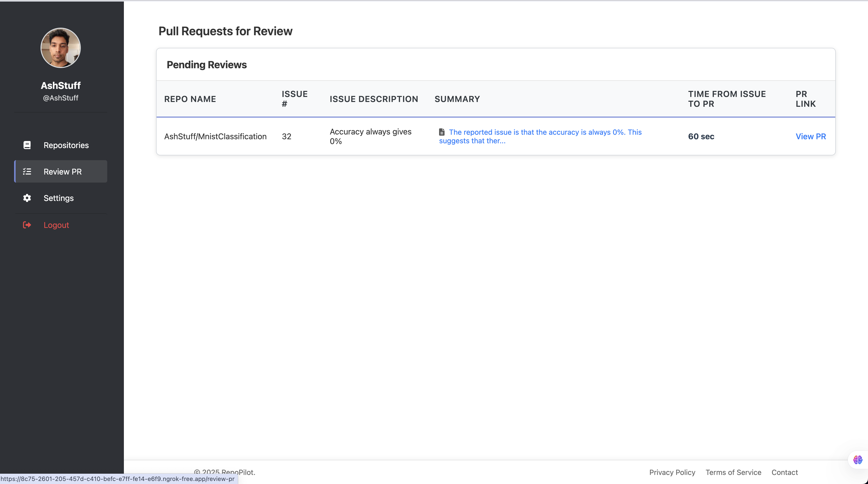Click the AshStuff/MnistClassification repo name cell

pyautogui.click(x=215, y=136)
